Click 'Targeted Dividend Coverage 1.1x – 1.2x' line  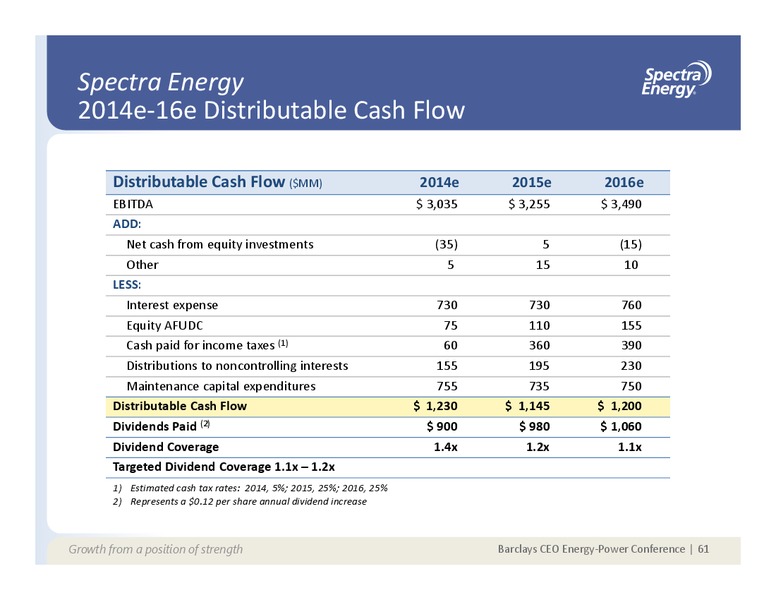[x=224, y=467]
